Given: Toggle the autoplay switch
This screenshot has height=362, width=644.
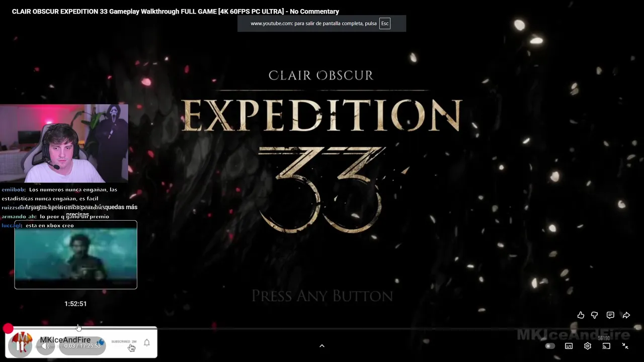Looking at the screenshot, I should tap(550, 346).
